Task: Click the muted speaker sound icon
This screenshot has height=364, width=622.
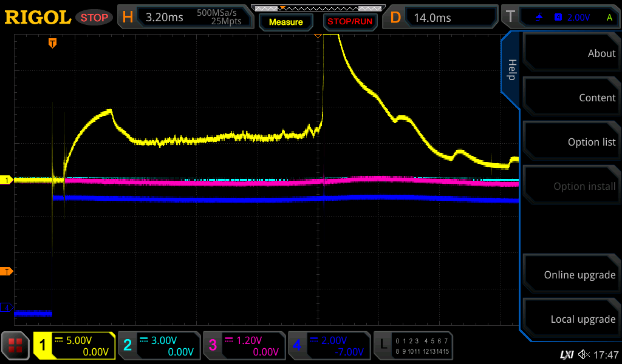Action: tap(584, 354)
